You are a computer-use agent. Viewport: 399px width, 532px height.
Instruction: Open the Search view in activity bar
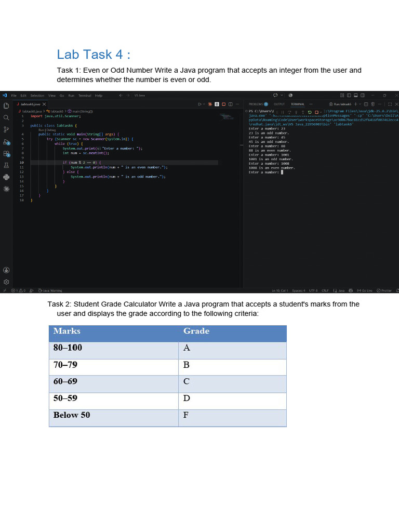6,117
